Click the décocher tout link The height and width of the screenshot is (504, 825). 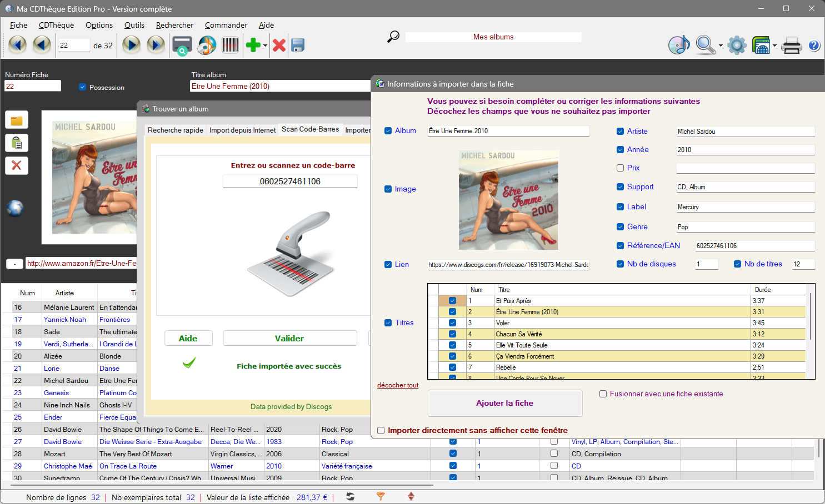(398, 385)
